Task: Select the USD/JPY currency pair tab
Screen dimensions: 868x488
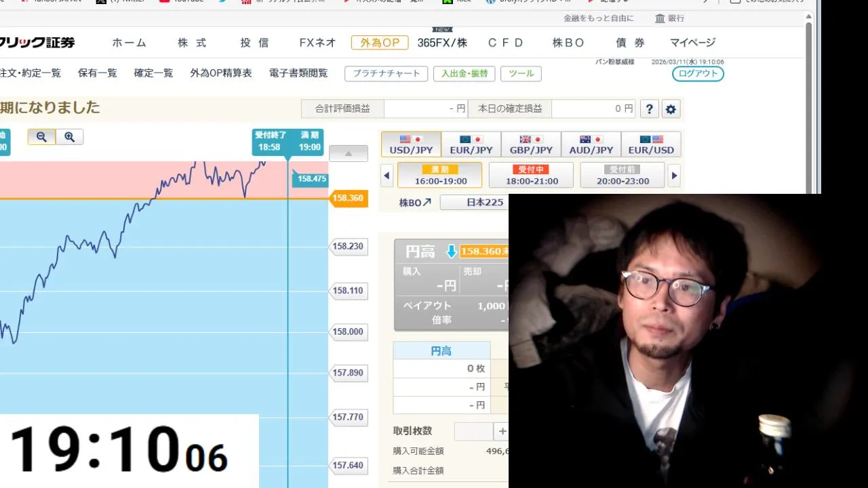Action: tap(411, 144)
